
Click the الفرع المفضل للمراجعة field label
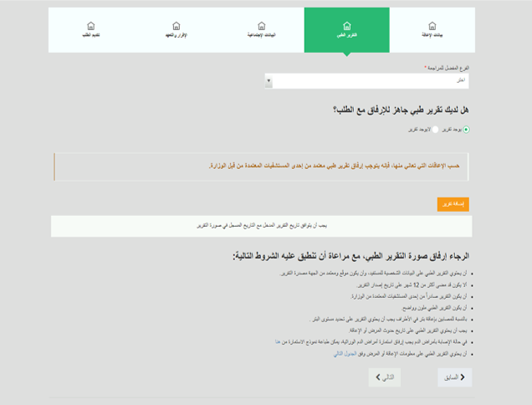pos(447,68)
